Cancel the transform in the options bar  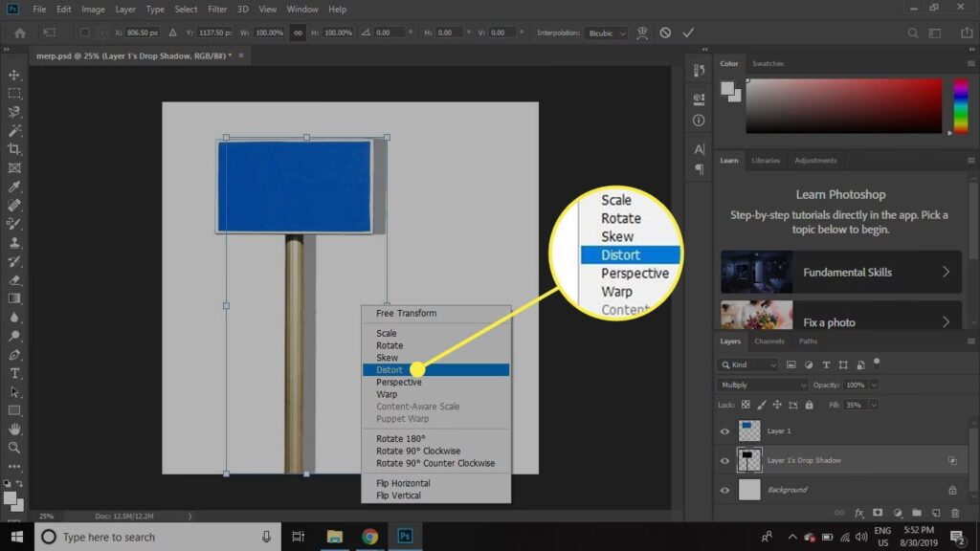665,33
